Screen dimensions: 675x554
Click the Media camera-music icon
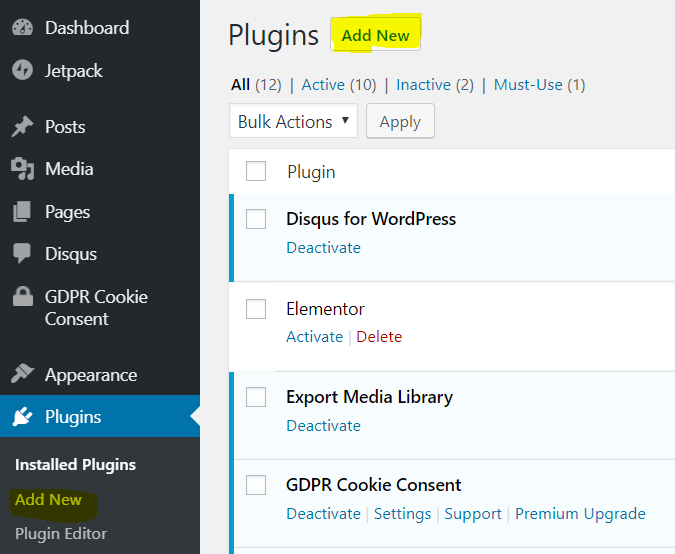(x=22, y=169)
